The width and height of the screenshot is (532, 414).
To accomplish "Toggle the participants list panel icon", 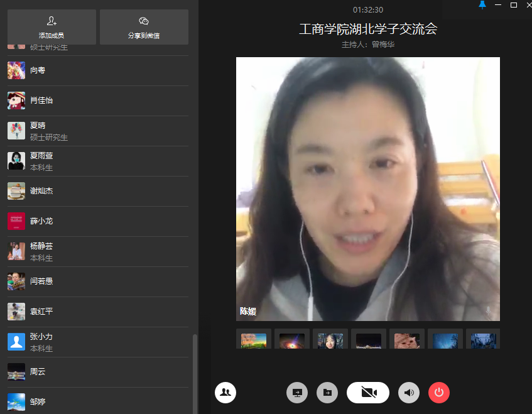I will coord(225,393).
